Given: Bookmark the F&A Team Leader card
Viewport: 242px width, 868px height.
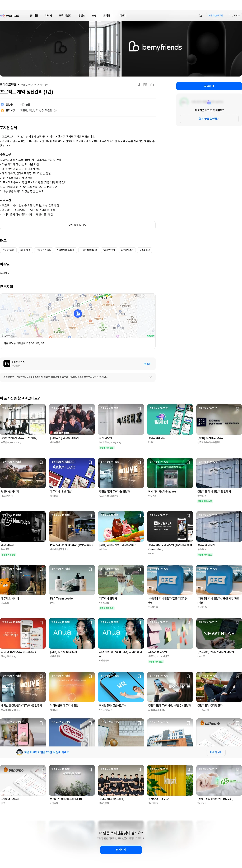Looking at the screenshot, I should (x=90, y=569).
